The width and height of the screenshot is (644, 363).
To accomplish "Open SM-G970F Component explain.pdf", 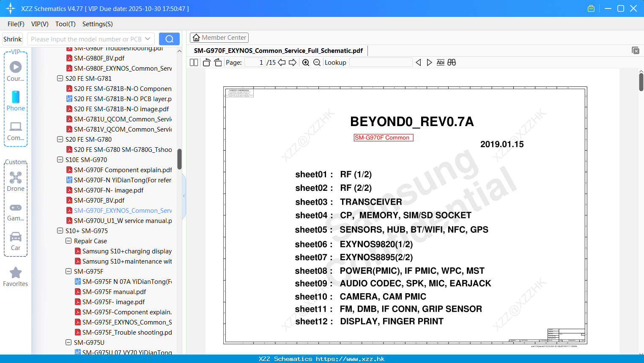I will [x=119, y=170].
